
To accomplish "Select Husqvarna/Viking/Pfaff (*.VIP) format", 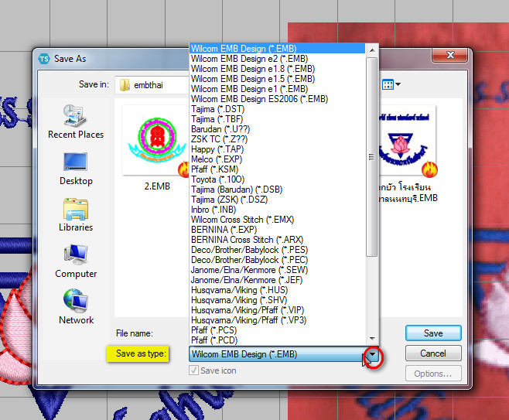I will coord(278,310).
